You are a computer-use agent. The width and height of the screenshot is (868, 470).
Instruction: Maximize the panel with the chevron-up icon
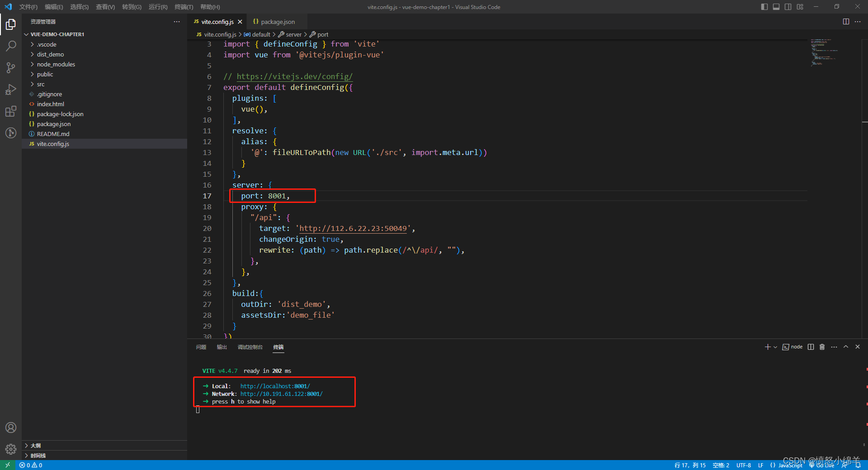pos(846,347)
